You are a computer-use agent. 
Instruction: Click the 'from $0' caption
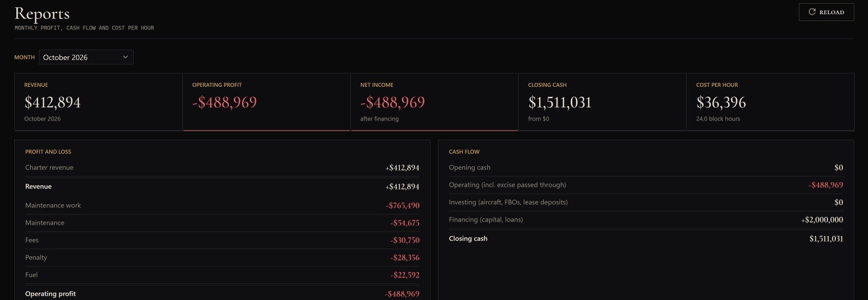coord(539,119)
